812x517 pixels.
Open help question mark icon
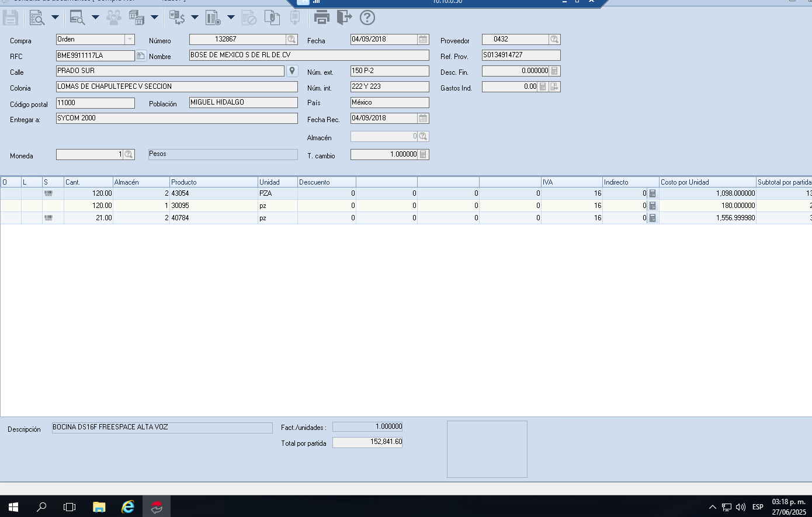(x=367, y=18)
